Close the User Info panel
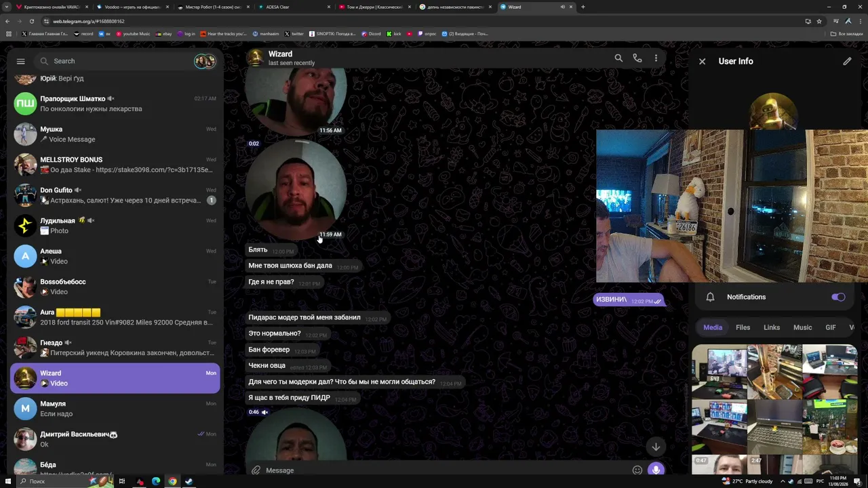 [x=702, y=61]
